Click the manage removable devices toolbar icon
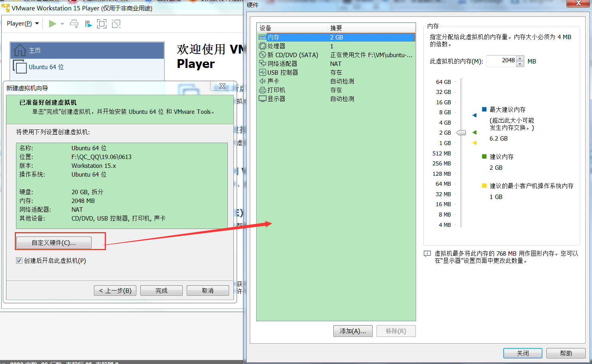 (88, 24)
